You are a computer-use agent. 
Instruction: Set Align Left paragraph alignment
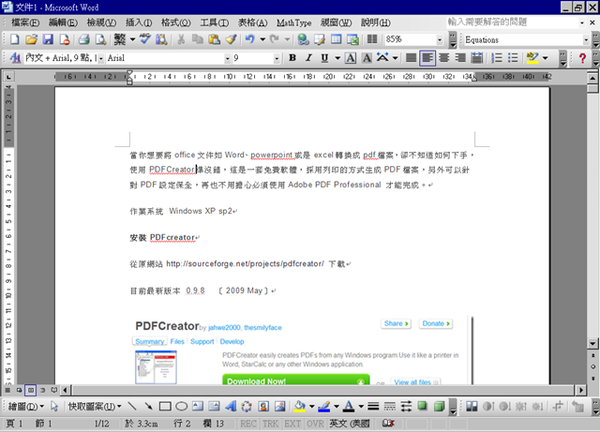click(427, 58)
